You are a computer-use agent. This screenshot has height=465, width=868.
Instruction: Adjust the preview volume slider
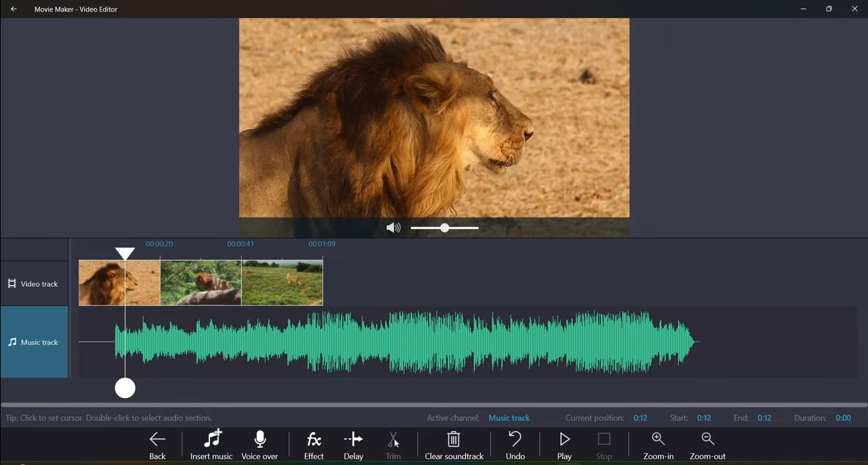click(x=444, y=228)
